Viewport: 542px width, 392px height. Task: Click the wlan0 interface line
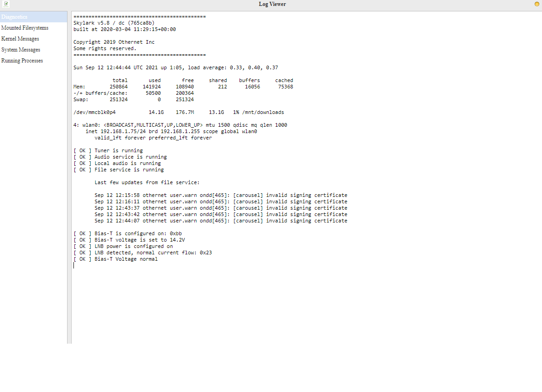click(x=180, y=125)
